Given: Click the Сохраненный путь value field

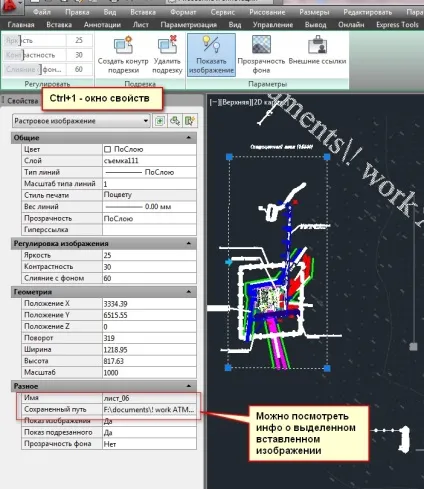Looking at the screenshot, I should (149, 409).
